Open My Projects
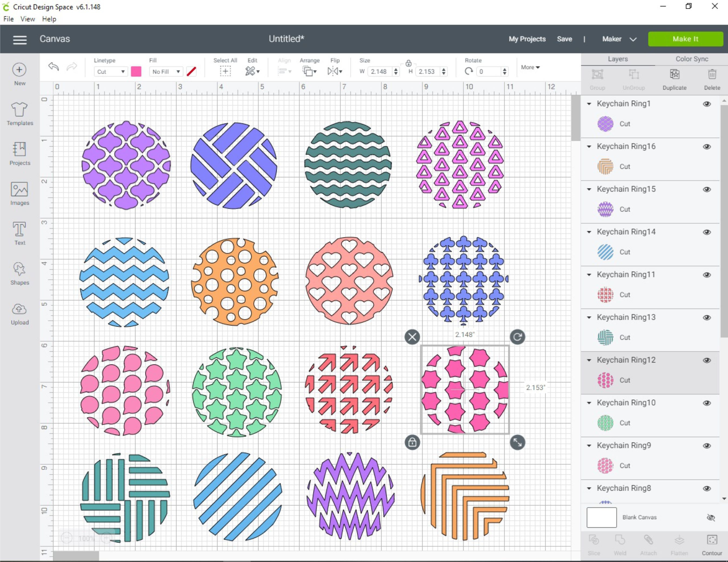The height and width of the screenshot is (562, 728). tap(527, 39)
